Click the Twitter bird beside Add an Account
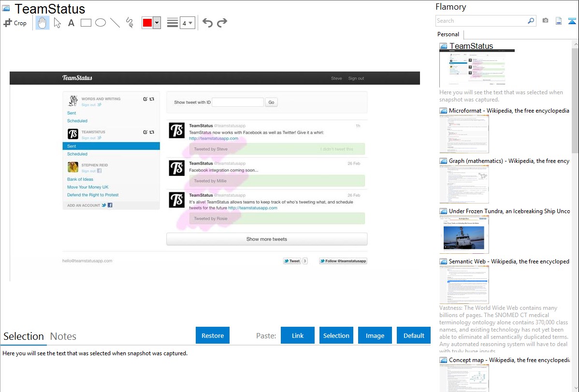 click(x=104, y=205)
